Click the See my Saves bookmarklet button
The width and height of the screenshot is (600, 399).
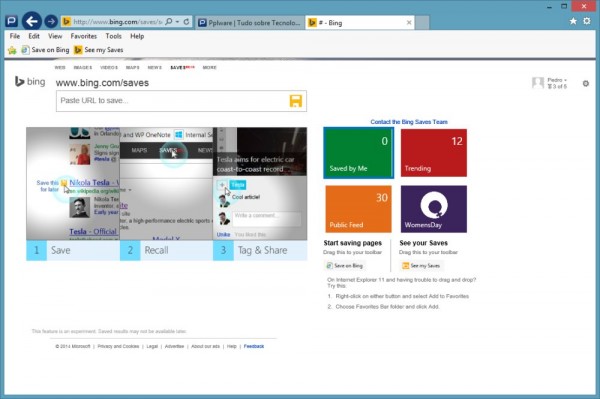click(x=421, y=265)
